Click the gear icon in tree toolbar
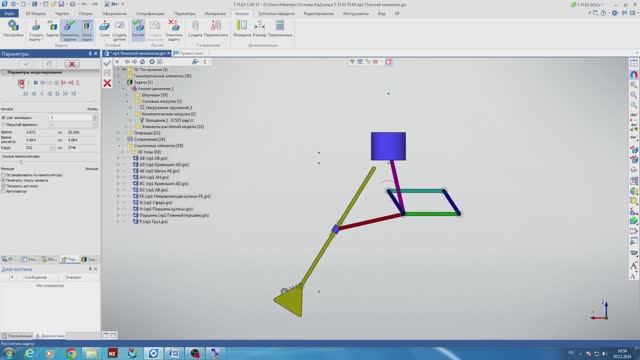640x360 pixels. 152,62
